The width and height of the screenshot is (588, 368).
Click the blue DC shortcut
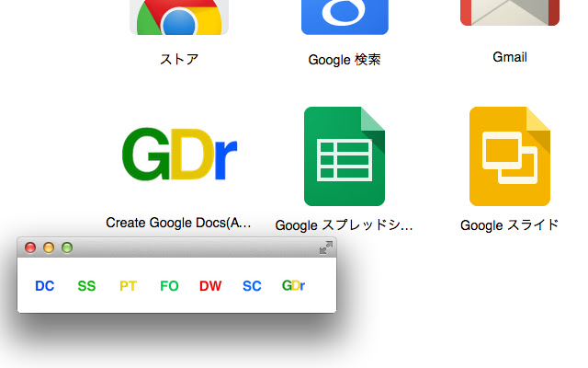45,286
